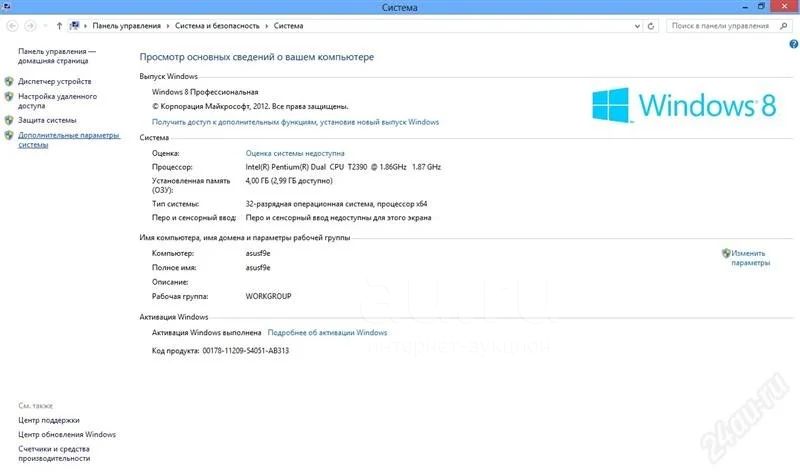Go forward using the Forward arrow

point(31,26)
